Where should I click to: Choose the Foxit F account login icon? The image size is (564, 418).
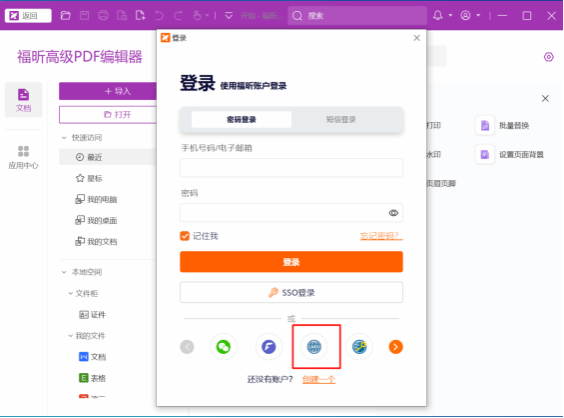[x=269, y=347]
